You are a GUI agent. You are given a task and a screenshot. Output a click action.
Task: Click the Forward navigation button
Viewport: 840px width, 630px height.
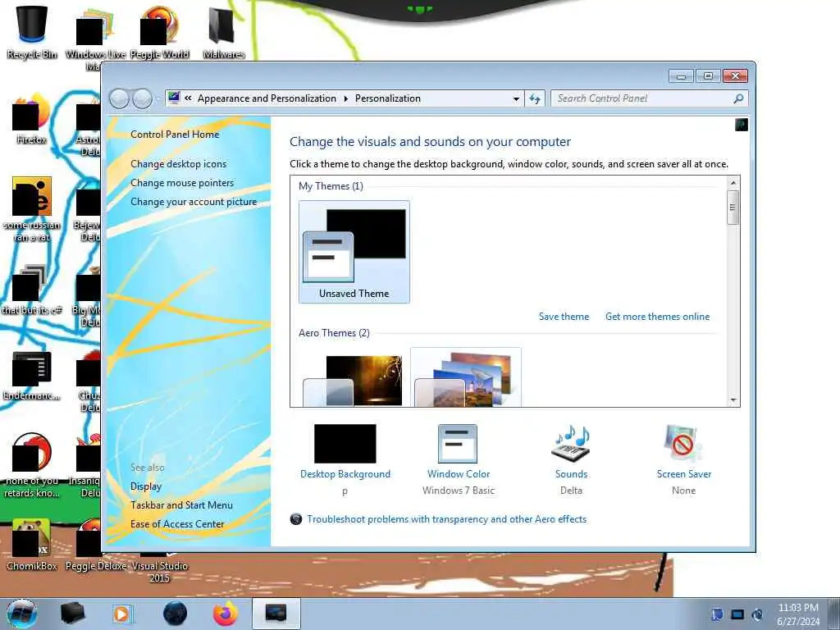point(142,98)
